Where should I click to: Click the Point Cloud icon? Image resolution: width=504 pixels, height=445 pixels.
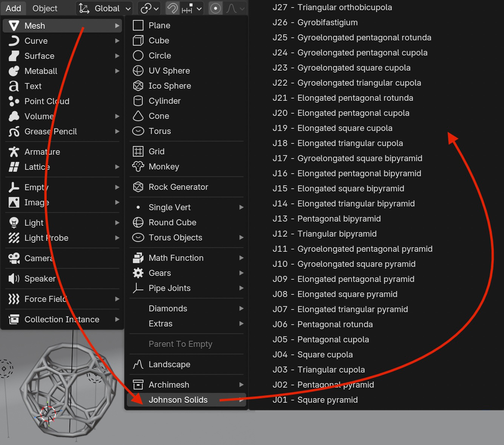[x=14, y=101]
